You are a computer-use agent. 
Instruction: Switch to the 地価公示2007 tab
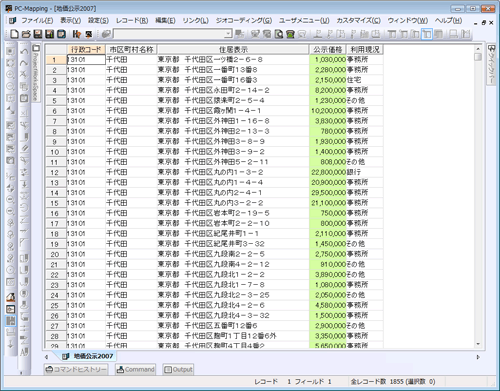89,356
